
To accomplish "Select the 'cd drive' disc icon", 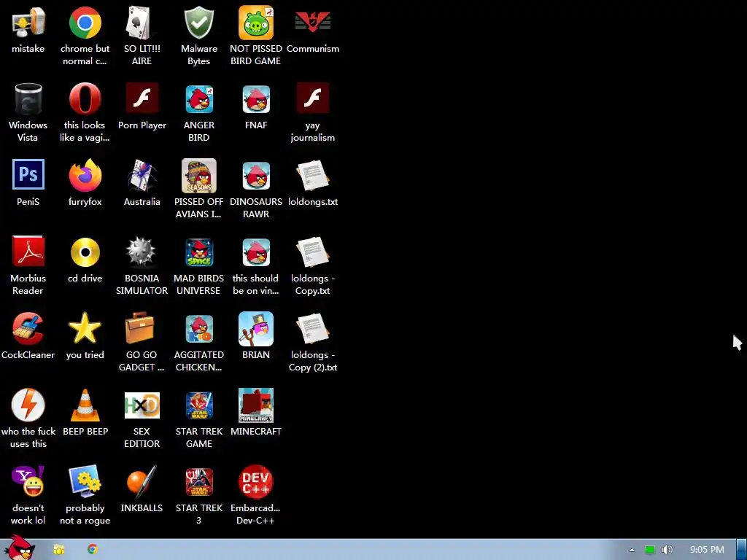I will point(85,252).
